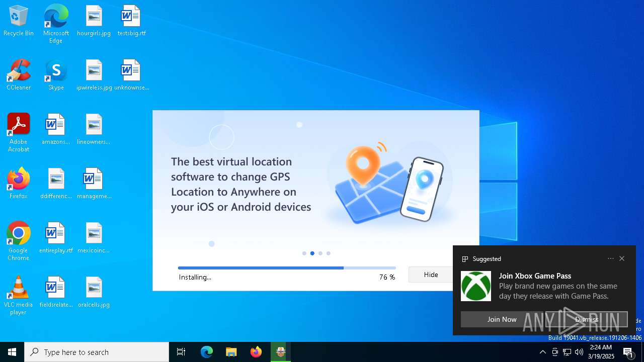
Task: Click Join Now for Xbox Game Pass
Action: 502,319
